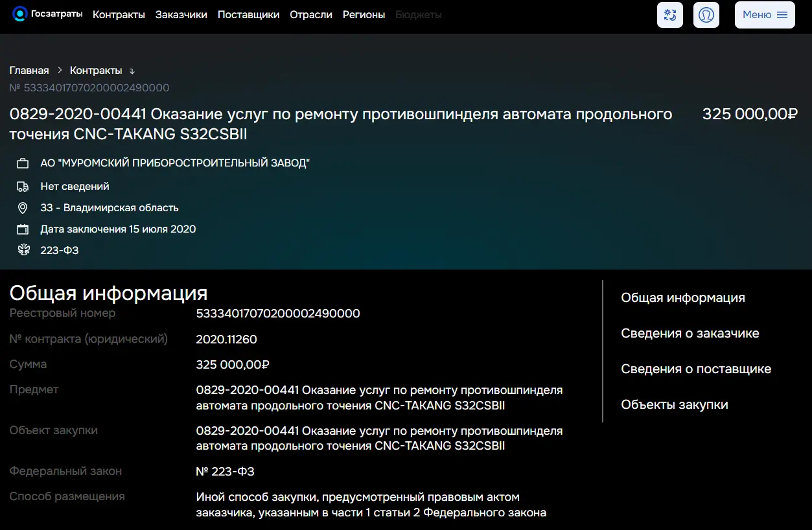Click the calendar date icon
812x530 pixels.
[x=23, y=229]
